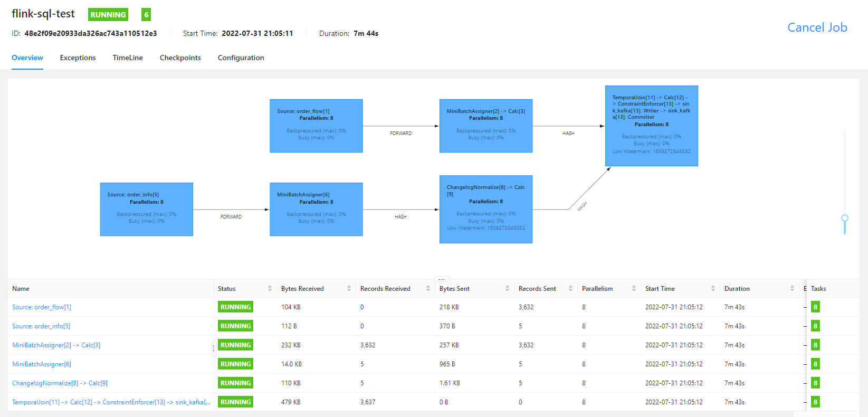Click RUNNING badge in ChangelogNormalize[8] row

(x=236, y=383)
